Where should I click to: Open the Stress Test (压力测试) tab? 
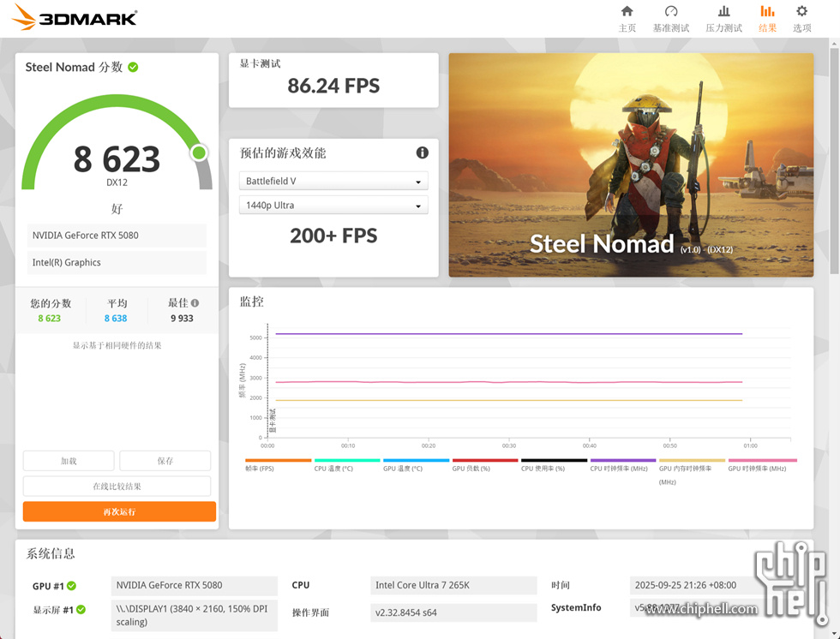click(723, 19)
